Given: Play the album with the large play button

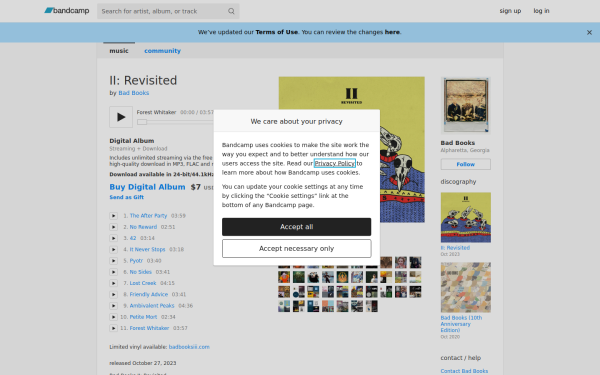Looking at the screenshot, I should coord(121,117).
